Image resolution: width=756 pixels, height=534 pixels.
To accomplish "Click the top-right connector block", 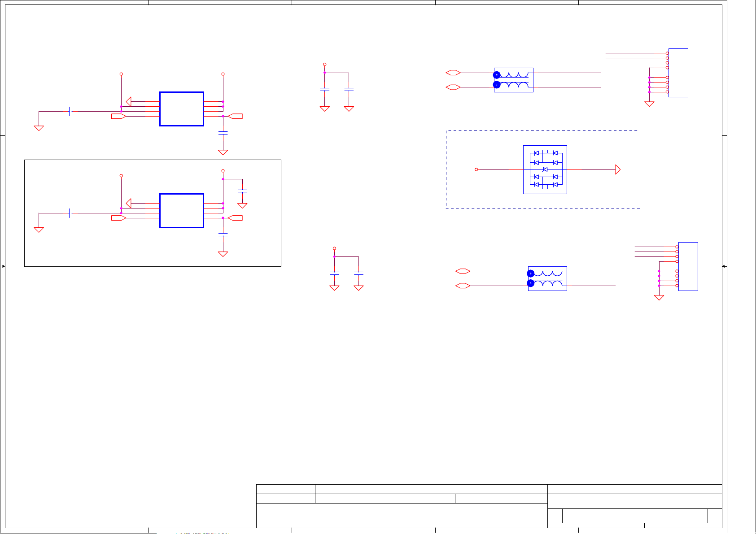I will click(x=678, y=73).
